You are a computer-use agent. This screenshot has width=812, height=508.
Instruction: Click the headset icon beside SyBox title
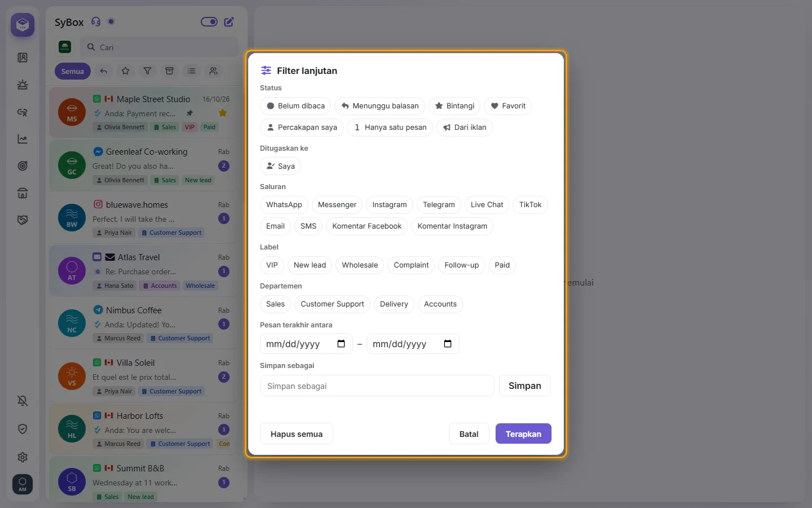click(96, 22)
